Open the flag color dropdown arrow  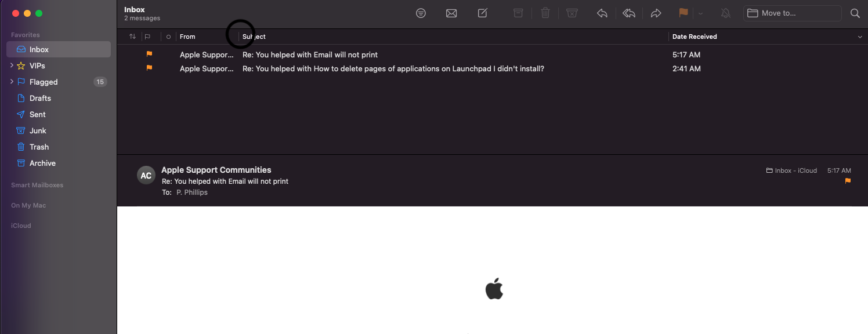[700, 13]
